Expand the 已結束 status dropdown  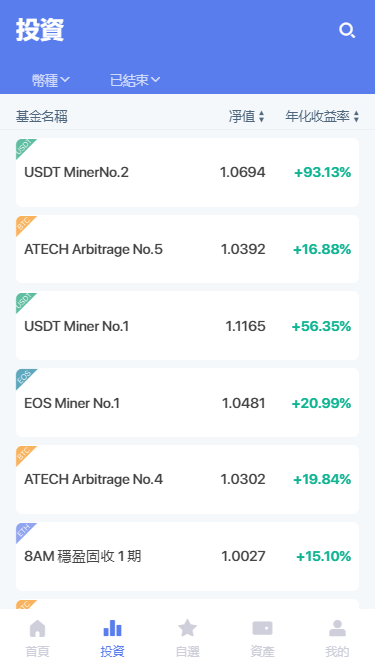135,80
